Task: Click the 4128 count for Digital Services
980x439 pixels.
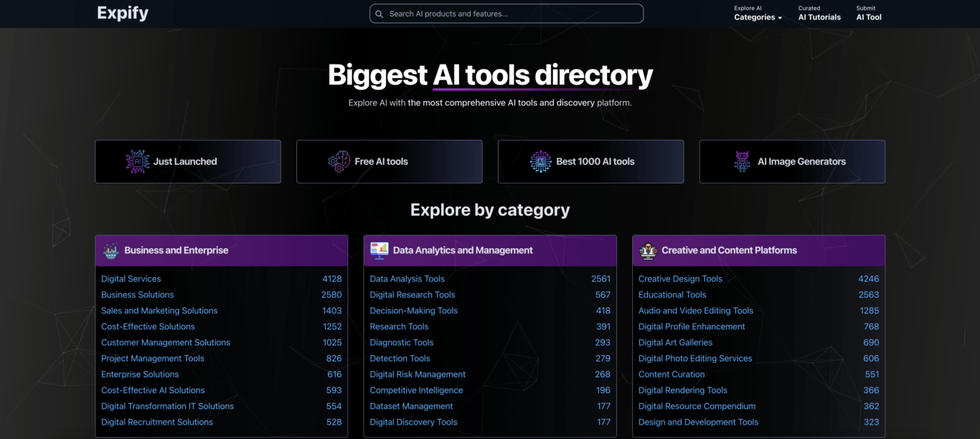Action: 332,279
